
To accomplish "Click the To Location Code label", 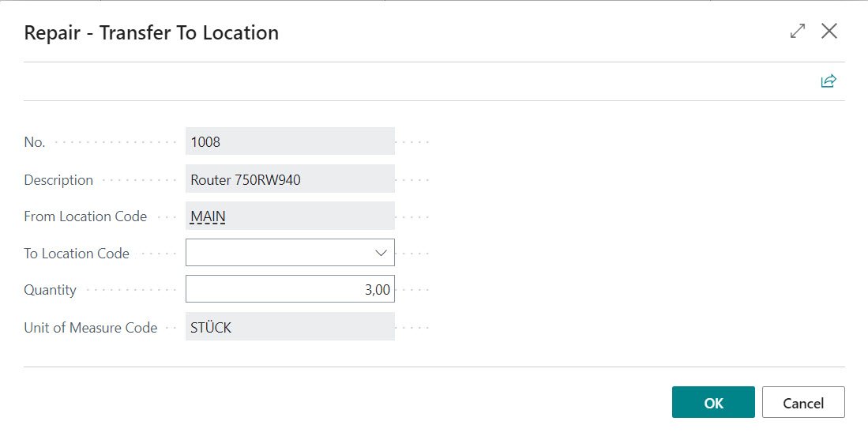I will (x=77, y=254).
